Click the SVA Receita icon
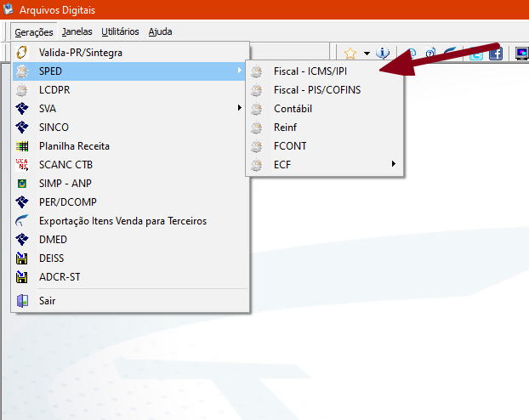This screenshot has width=529, height=420. [x=22, y=109]
